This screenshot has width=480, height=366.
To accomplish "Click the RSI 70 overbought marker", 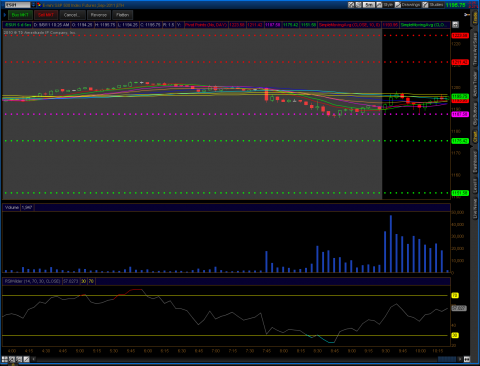I will [x=455, y=295].
